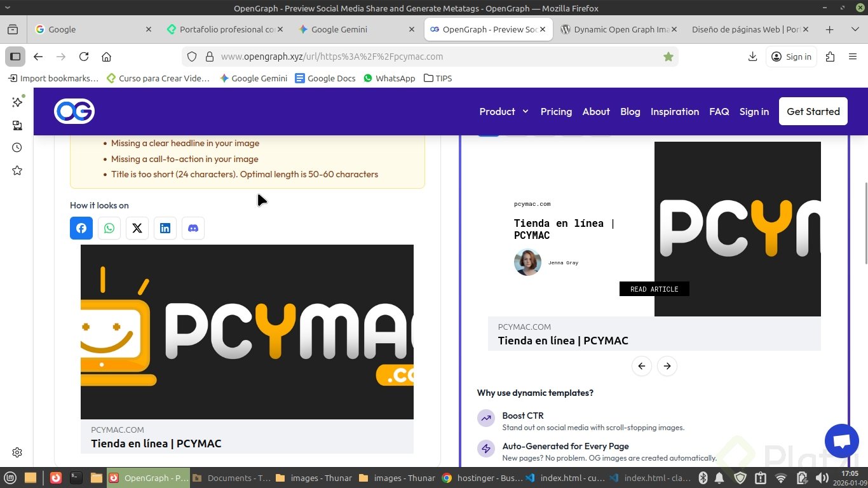Open Bookmarks panel in Firefox sidebar
Image resolution: width=868 pixels, height=488 pixels.
tap(17, 170)
